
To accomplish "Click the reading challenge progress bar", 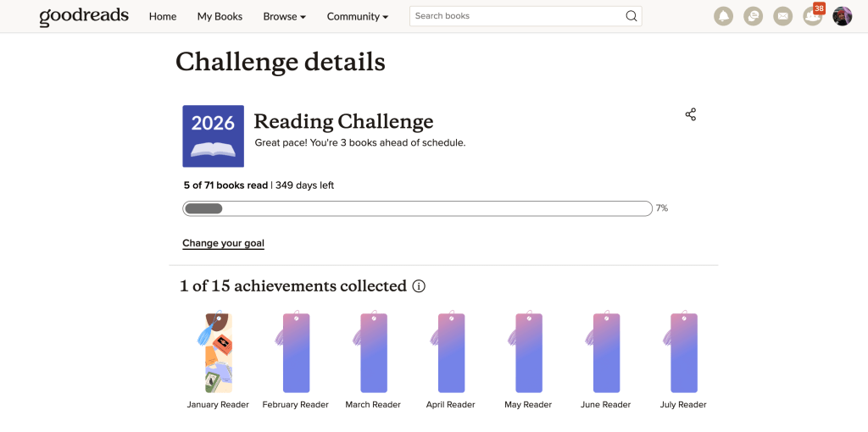I will 417,208.
